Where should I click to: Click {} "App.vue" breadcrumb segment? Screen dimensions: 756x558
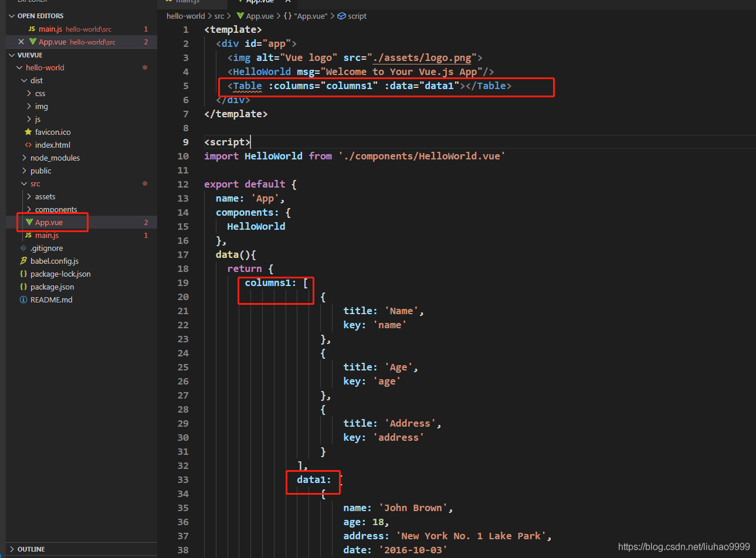(306, 16)
